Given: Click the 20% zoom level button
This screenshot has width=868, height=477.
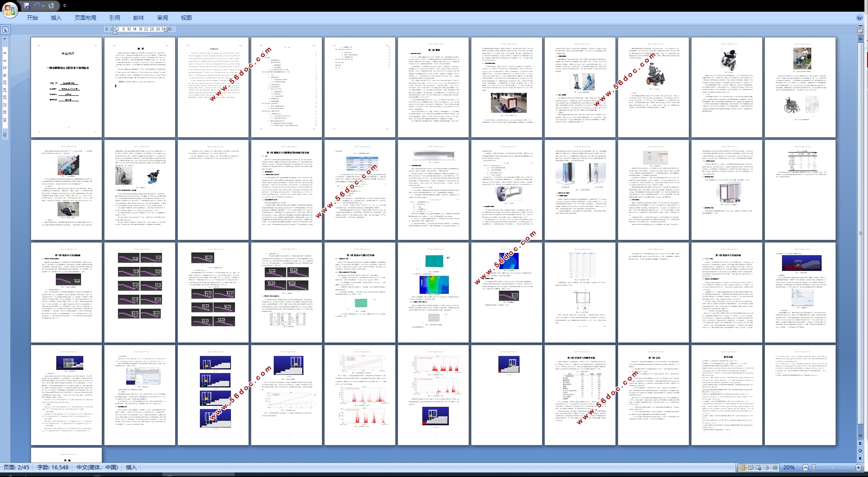Looking at the screenshot, I should [x=789, y=468].
